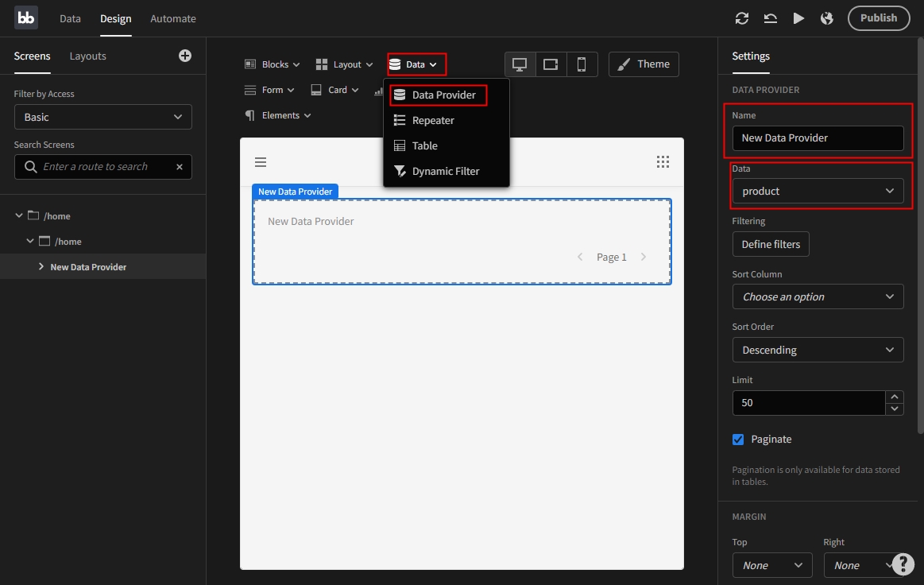Click the preview play icon
Image resolution: width=924 pixels, height=585 pixels.
(x=798, y=18)
